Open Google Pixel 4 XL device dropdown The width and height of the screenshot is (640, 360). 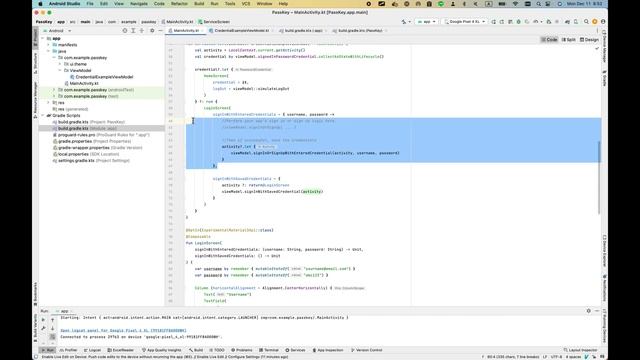[465, 22]
